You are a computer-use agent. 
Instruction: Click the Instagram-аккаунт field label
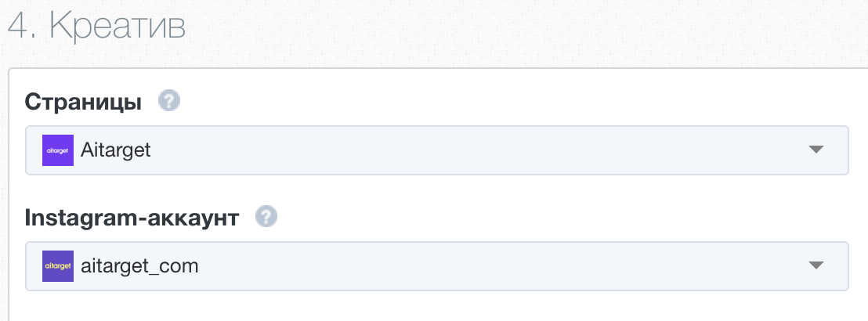pos(132,218)
